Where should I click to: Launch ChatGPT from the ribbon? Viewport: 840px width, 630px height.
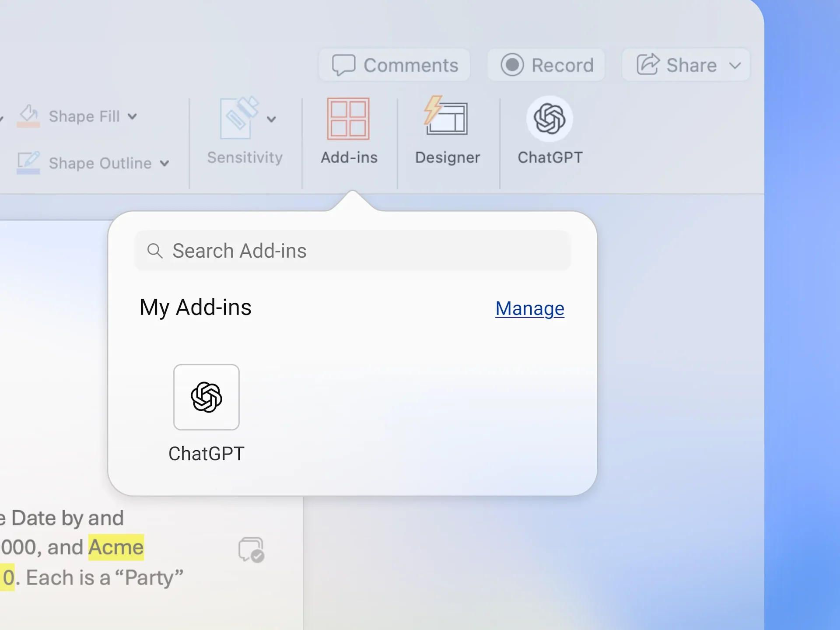[549, 119]
